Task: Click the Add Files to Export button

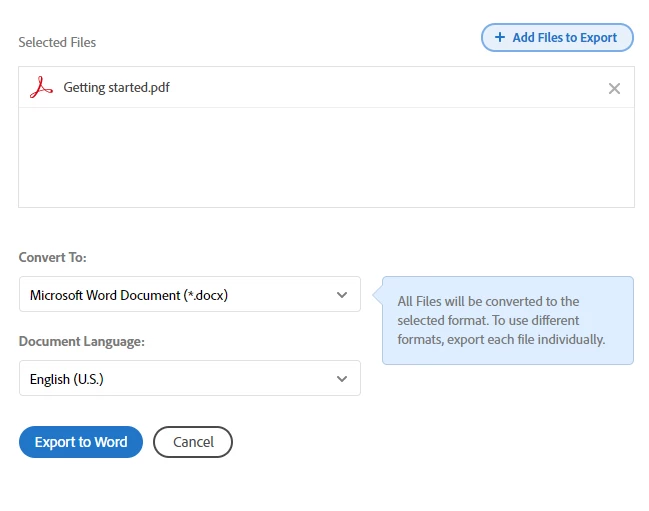Action: click(557, 38)
